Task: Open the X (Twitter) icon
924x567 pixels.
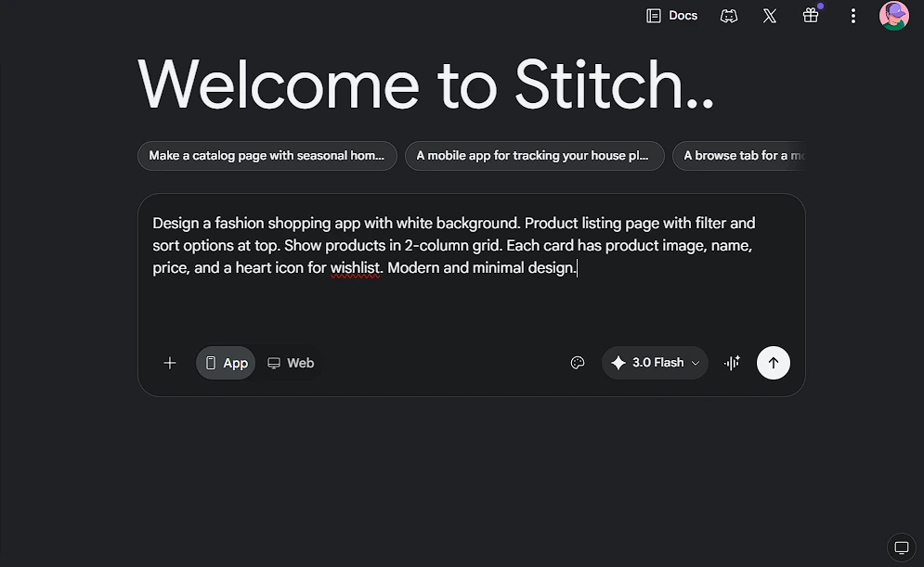Action: click(770, 16)
